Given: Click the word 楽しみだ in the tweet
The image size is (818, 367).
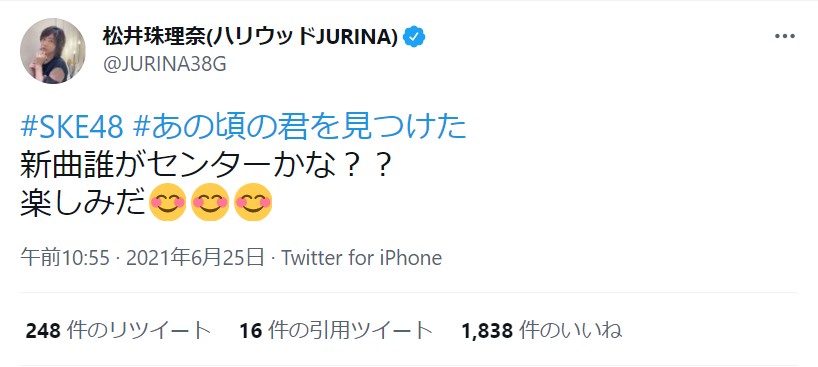Looking at the screenshot, I should 83,203.
